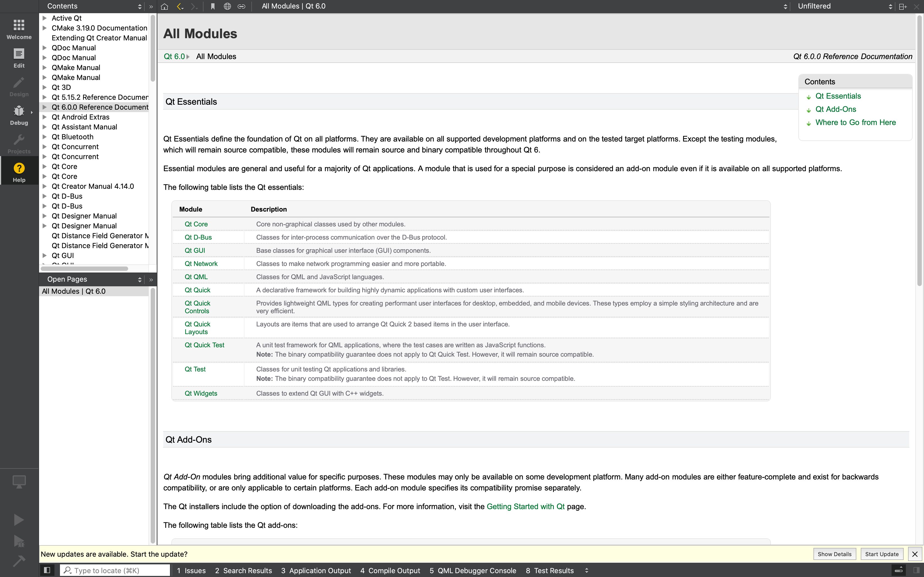Toggle the right sidebar visibility
The width and height of the screenshot is (924, 577).
(916, 570)
